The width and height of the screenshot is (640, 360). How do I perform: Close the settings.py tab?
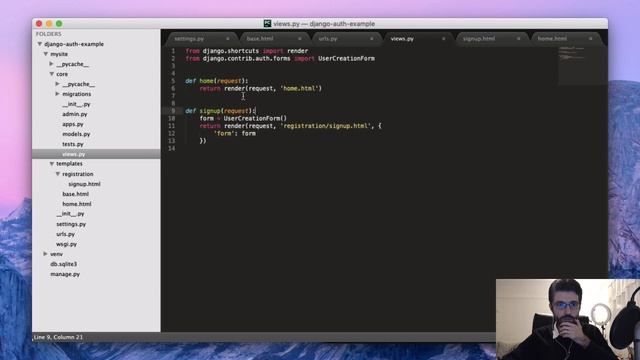click(x=227, y=39)
